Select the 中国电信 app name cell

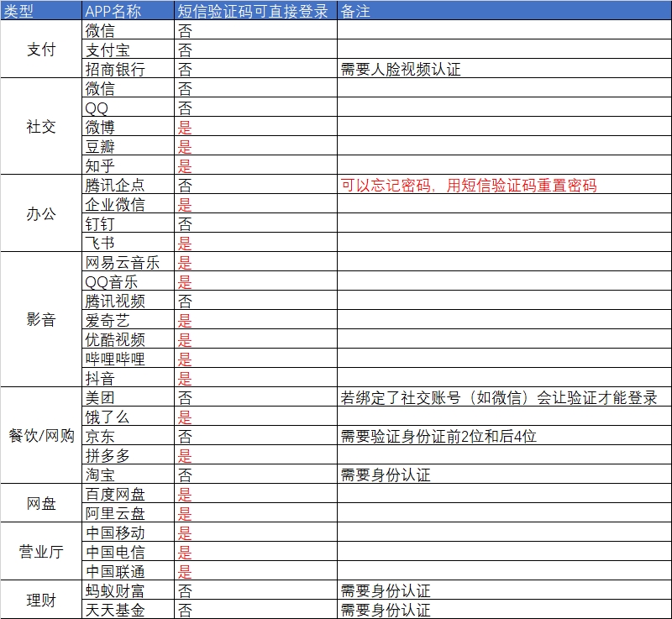(129, 551)
